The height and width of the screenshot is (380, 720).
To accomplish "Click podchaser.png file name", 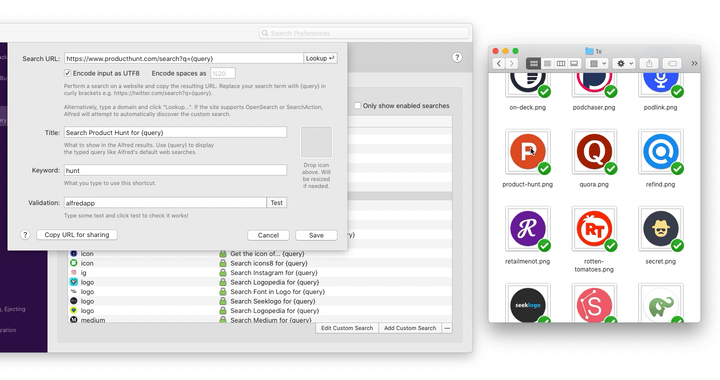I will click(594, 107).
